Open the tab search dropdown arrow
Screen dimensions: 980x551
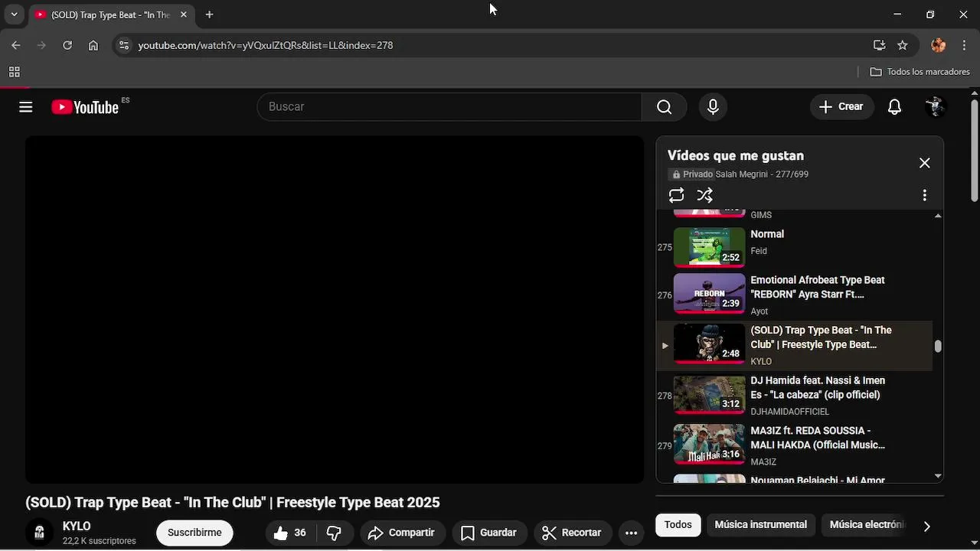[x=14, y=15]
